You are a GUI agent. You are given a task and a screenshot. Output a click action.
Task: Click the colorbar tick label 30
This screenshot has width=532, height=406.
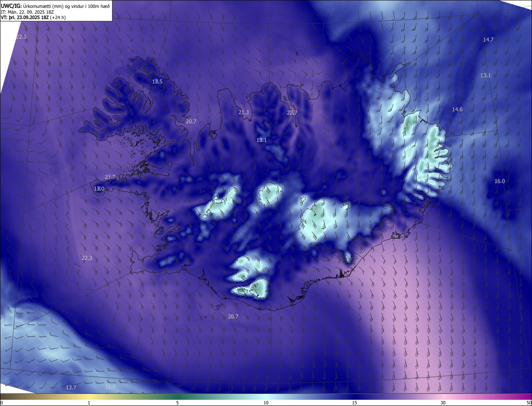pos(443,403)
